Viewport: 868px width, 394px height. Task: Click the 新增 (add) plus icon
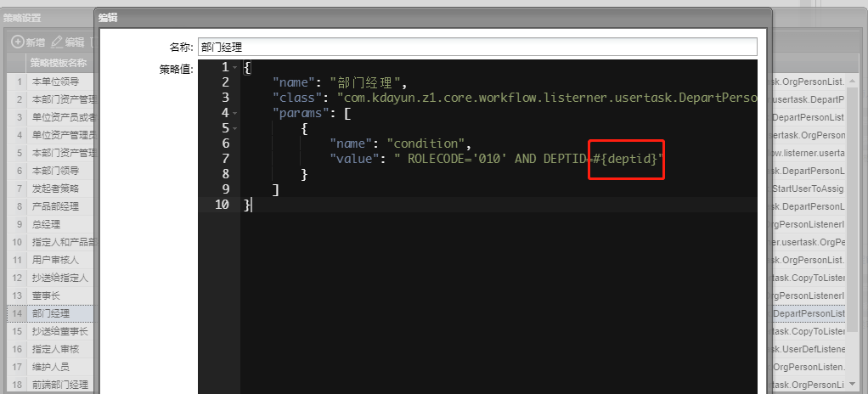[17, 42]
